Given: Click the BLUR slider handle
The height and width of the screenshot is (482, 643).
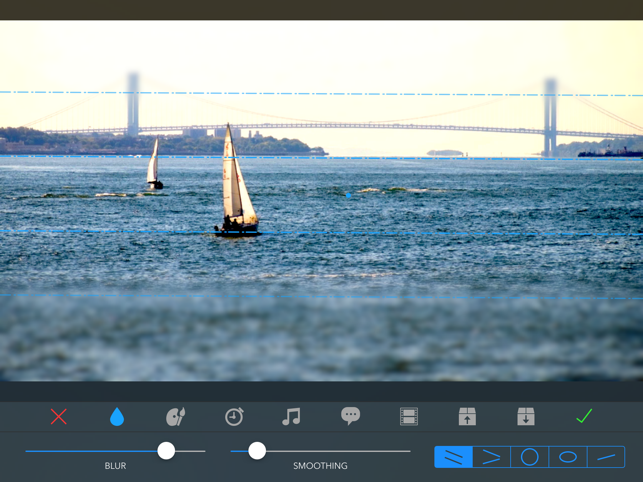Looking at the screenshot, I should click(166, 451).
